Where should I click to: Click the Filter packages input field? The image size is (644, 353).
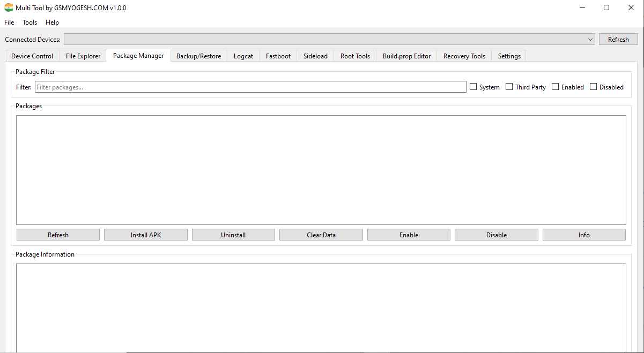click(250, 87)
